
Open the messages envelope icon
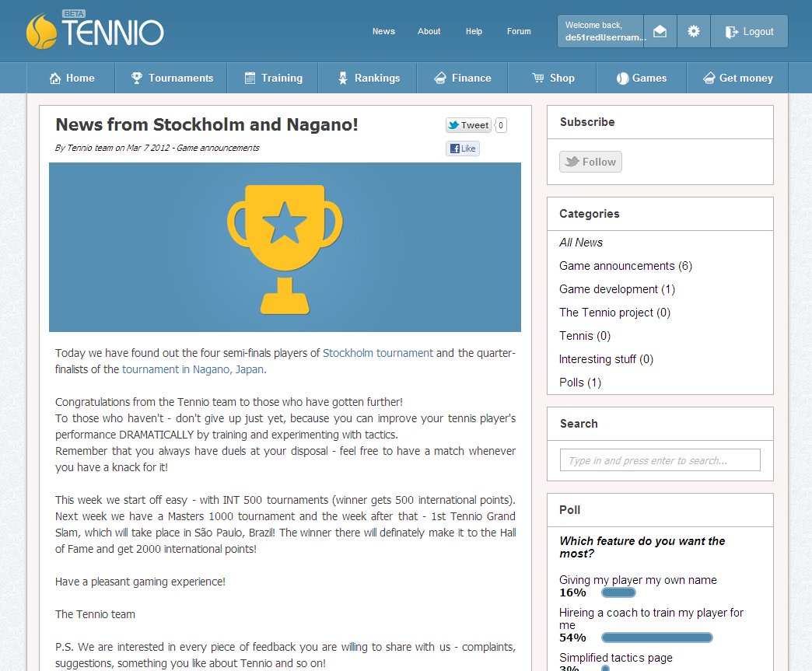(x=660, y=32)
